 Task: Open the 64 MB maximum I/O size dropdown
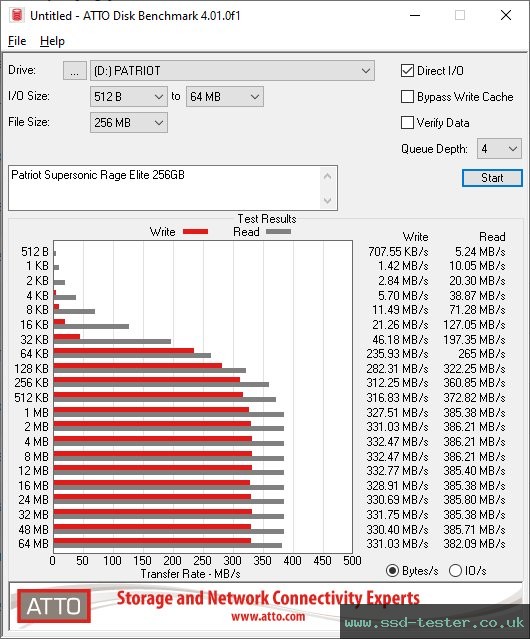tap(225, 97)
